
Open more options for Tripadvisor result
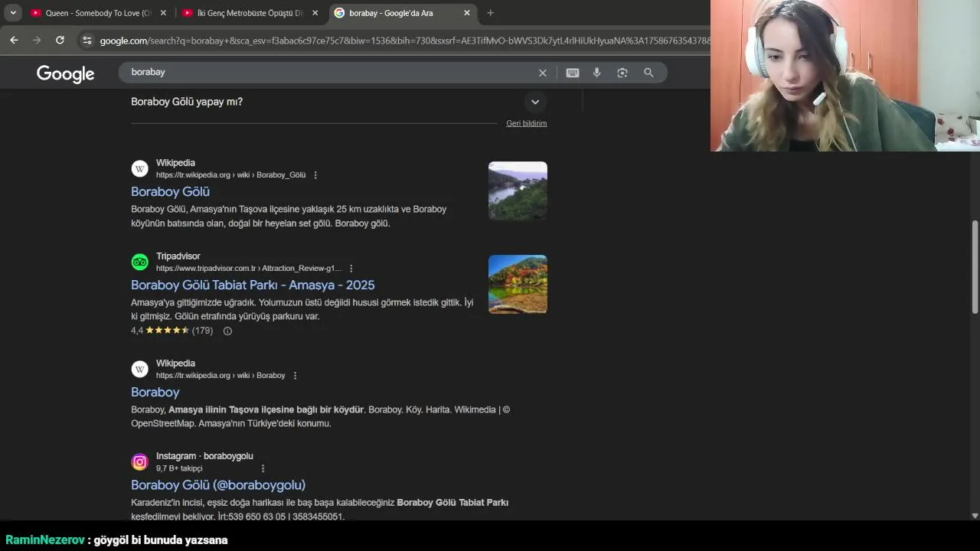351,269
